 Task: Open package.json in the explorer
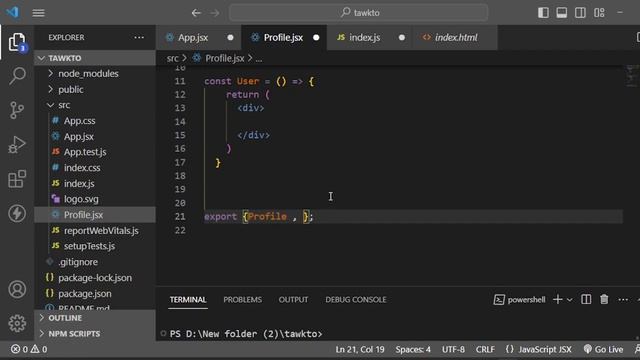coord(95,293)
